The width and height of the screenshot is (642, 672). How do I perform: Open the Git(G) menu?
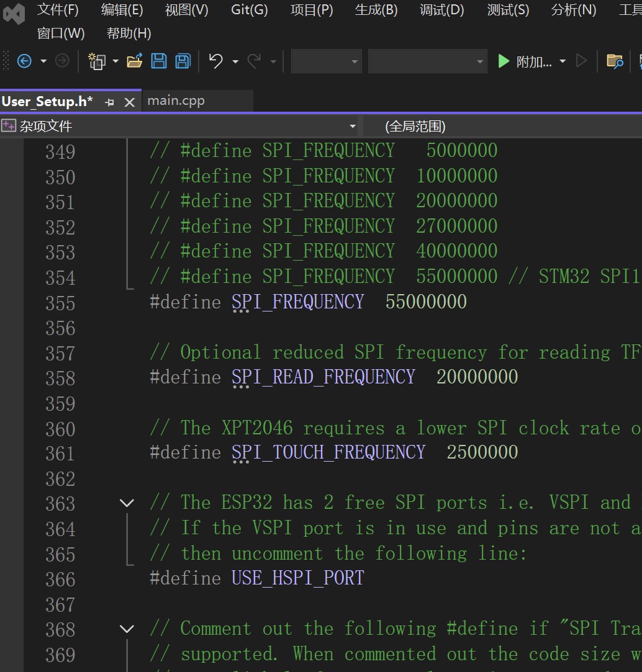click(249, 10)
